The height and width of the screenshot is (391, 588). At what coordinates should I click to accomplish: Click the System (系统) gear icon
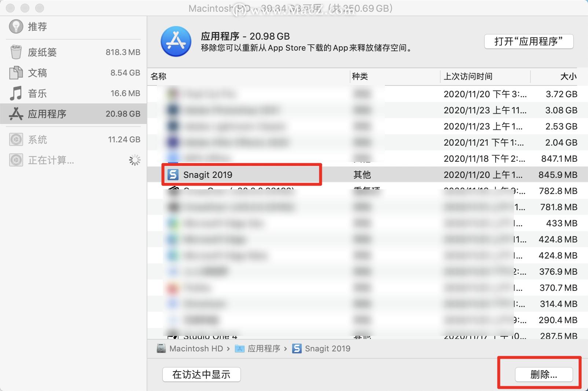pos(15,139)
